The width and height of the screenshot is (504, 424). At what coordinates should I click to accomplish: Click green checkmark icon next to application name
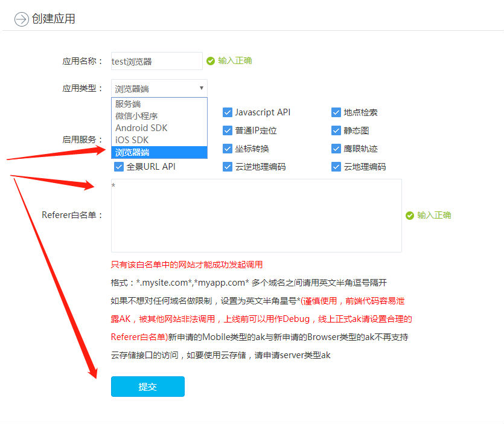[x=211, y=61]
